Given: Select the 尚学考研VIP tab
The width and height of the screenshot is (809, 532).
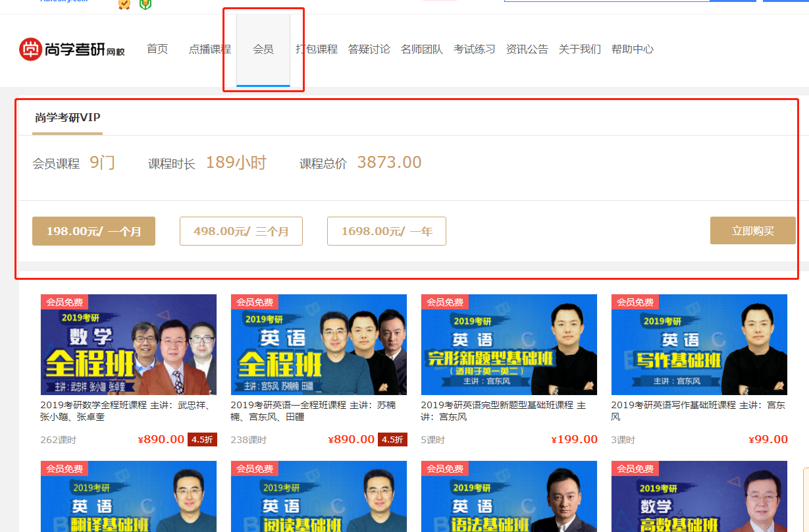Looking at the screenshot, I should coord(68,118).
